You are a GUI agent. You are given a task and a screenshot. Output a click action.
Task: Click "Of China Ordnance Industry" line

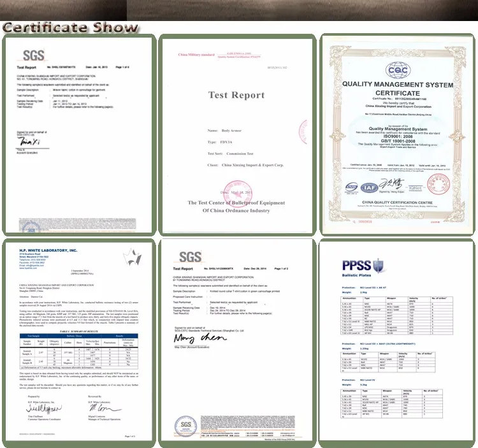(x=236, y=210)
